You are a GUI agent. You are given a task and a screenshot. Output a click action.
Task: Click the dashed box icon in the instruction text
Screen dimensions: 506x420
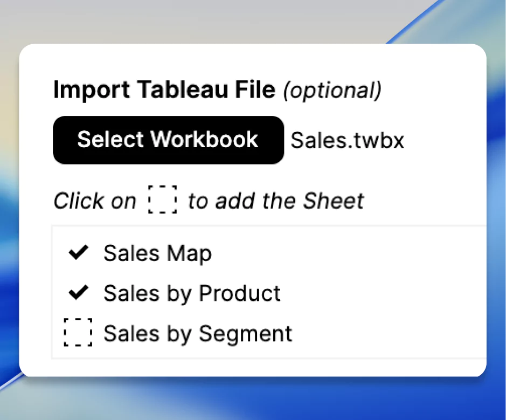pyautogui.click(x=163, y=200)
